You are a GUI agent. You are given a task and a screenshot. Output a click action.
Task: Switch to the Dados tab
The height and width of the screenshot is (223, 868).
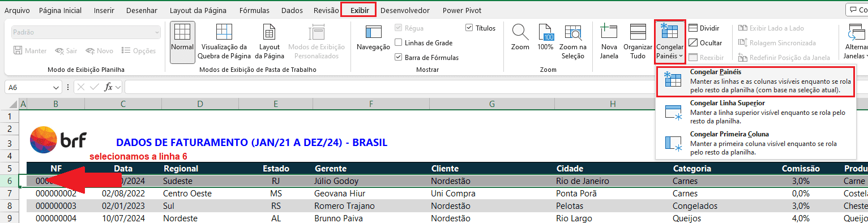click(292, 10)
